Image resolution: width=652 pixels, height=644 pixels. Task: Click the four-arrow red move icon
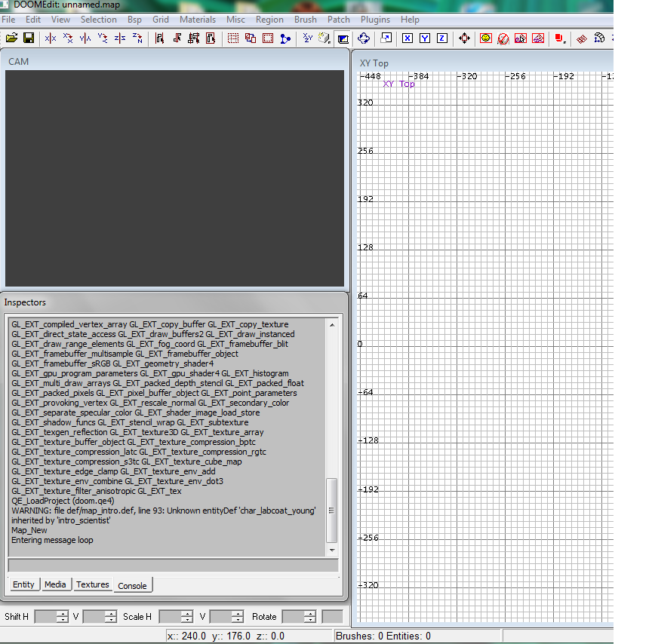tap(464, 38)
